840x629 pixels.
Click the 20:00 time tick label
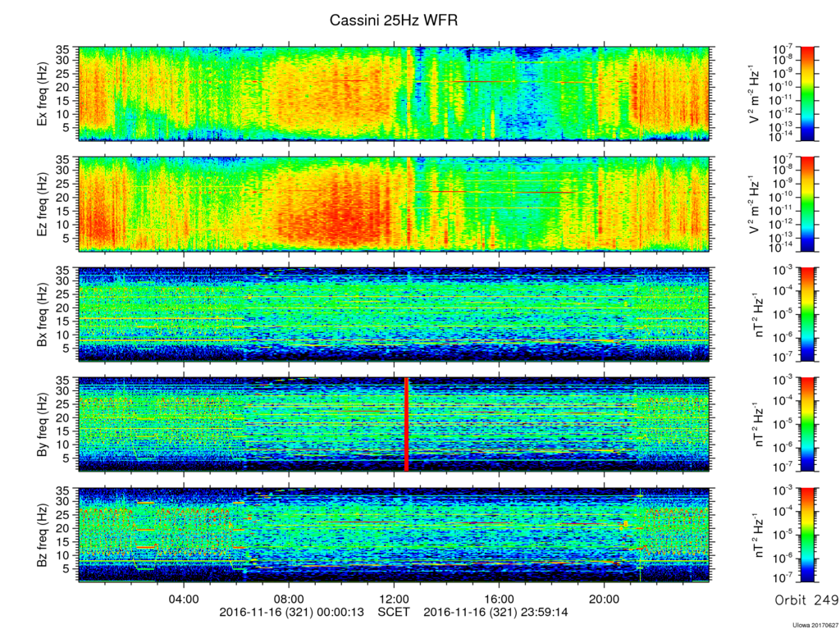605,597
